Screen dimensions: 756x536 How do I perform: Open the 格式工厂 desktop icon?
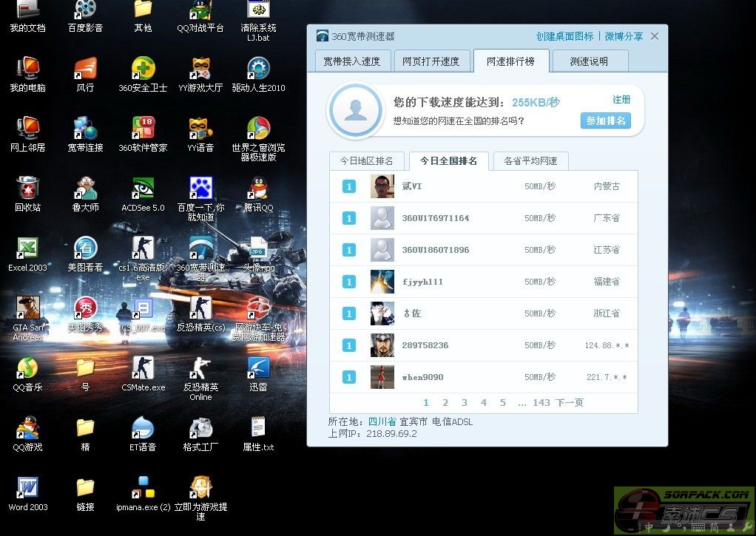(x=200, y=429)
